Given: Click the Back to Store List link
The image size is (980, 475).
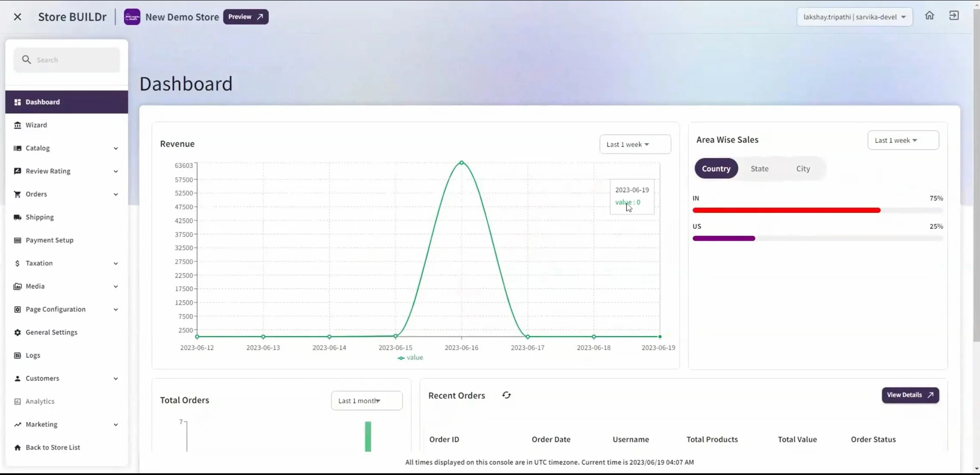Looking at the screenshot, I should (x=66, y=447).
